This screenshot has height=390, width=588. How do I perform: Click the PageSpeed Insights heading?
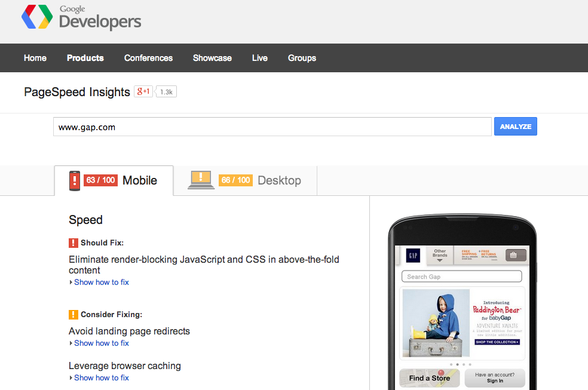coord(77,92)
